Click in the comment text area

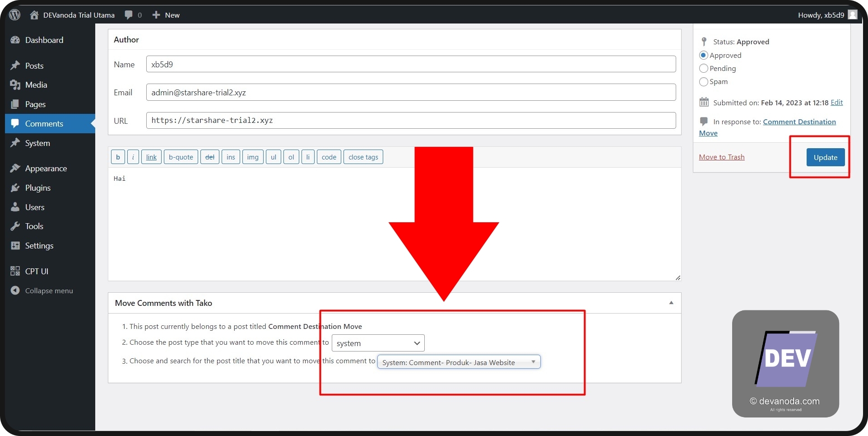(x=395, y=224)
